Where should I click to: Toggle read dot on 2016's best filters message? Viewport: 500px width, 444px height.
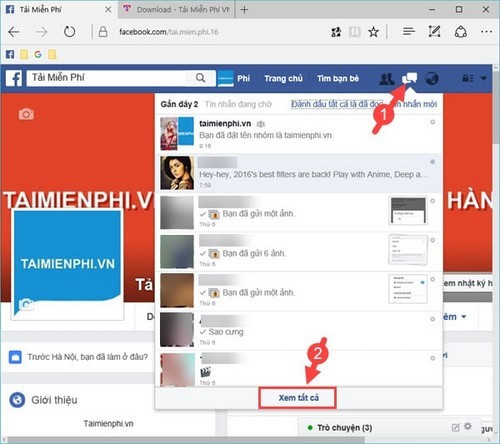coord(432,162)
